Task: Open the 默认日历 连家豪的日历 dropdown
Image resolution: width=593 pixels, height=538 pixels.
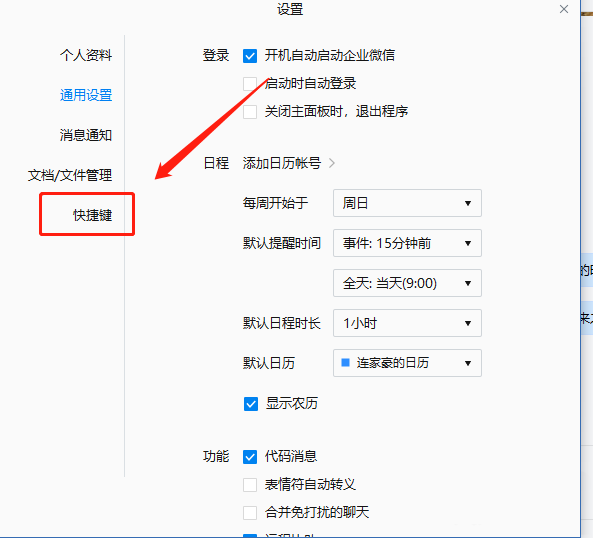Action: tap(407, 363)
